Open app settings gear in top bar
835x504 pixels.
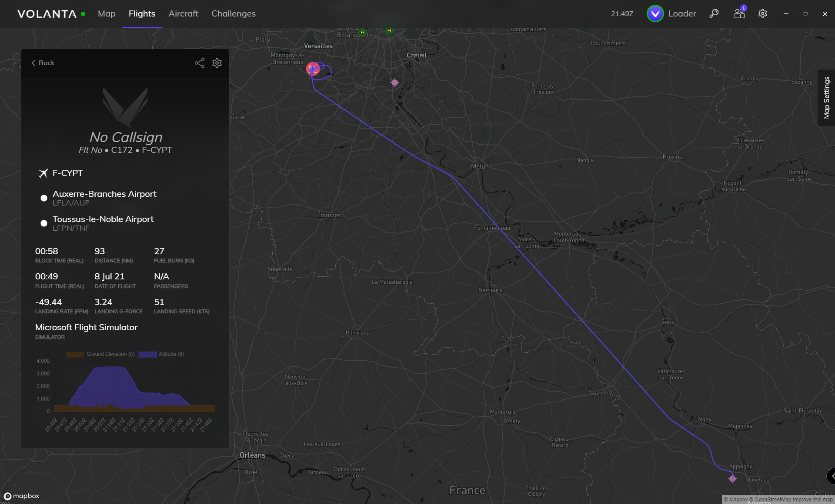pos(762,13)
